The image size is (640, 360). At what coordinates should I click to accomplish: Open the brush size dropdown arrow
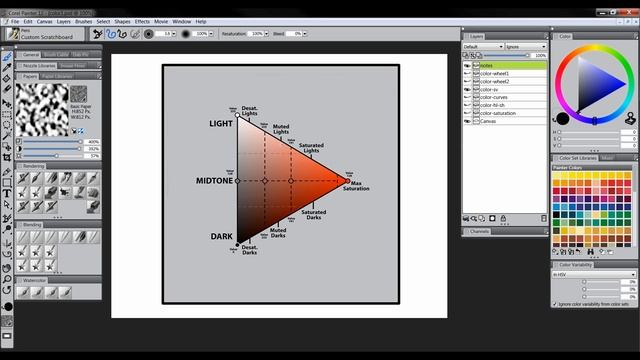(174, 34)
